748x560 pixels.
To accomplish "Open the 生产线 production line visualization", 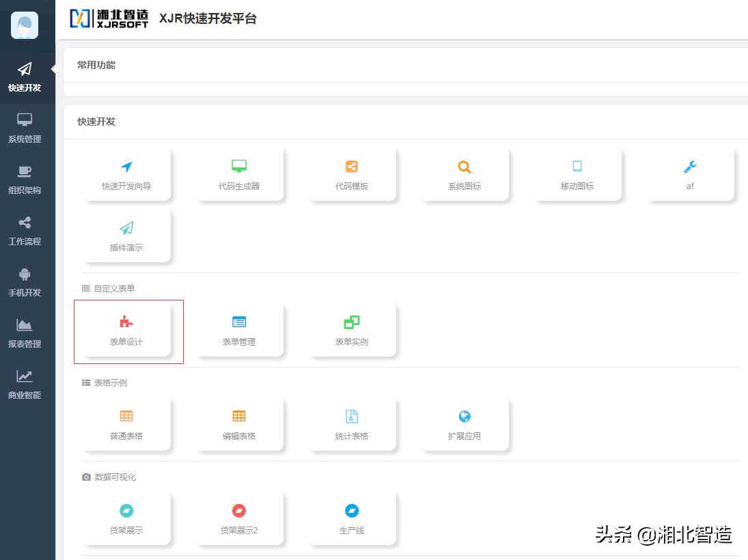I will click(x=352, y=519).
